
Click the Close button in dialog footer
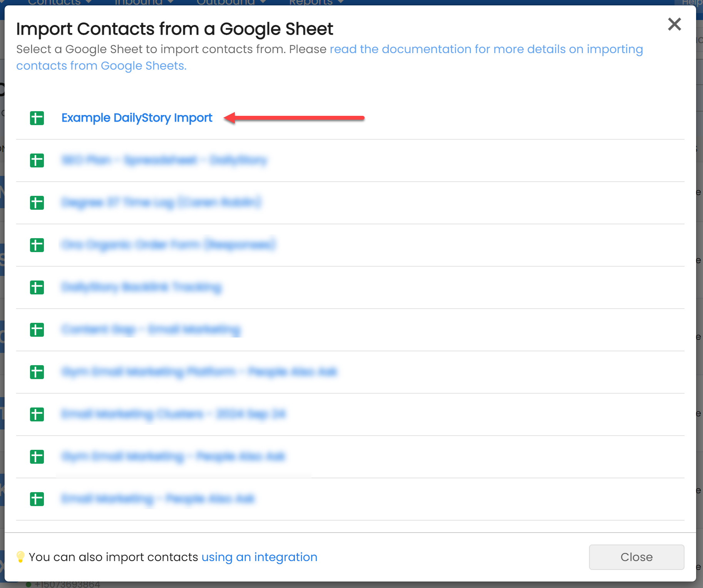click(636, 557)
